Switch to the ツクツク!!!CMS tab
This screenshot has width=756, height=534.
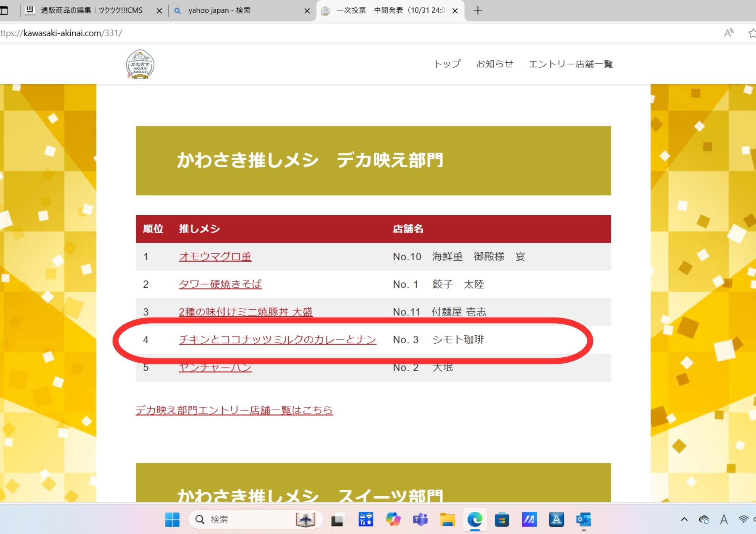91,11
